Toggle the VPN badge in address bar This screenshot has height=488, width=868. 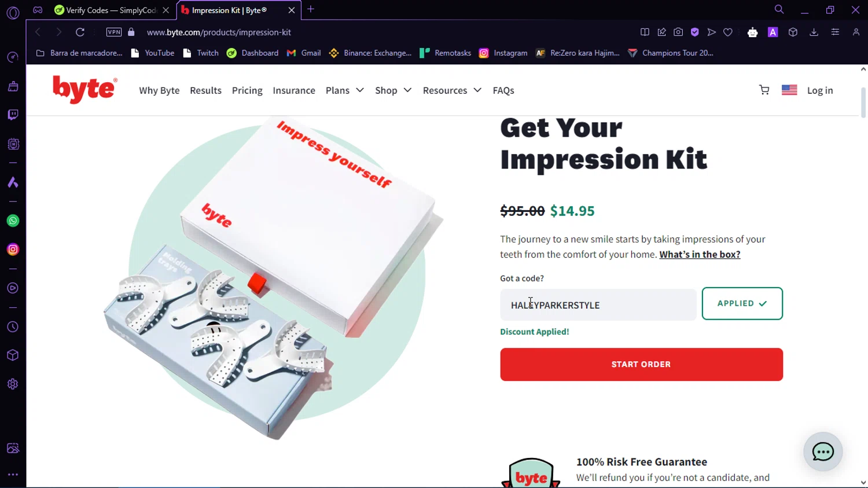point(114,32)
